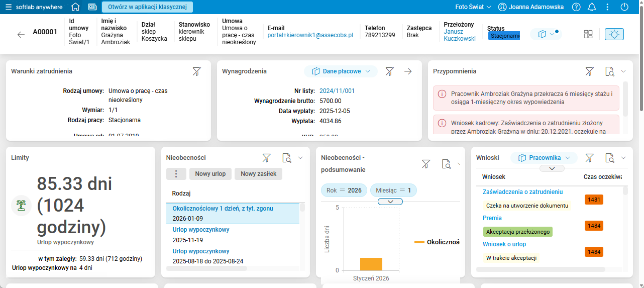Open the news panel icon beside home
The width and height of the screenshot is (644, 288).
[x=92, y=7]
